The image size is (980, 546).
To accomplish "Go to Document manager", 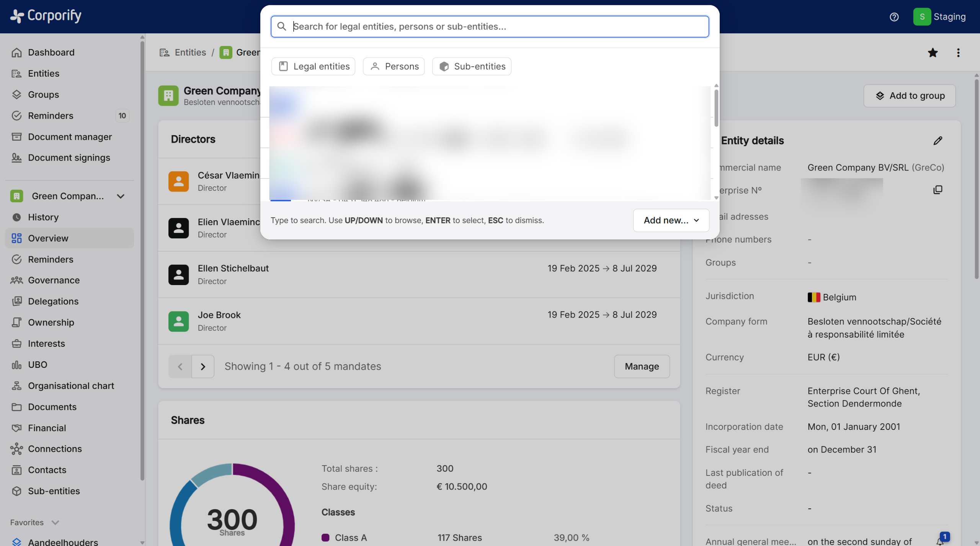I will pyautogui.click(x=70, y=137).
